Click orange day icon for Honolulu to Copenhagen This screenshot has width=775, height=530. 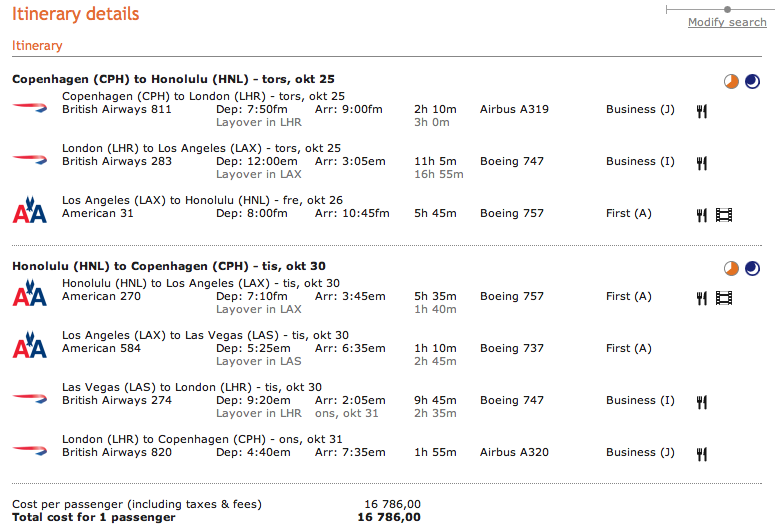click(732, 268)
